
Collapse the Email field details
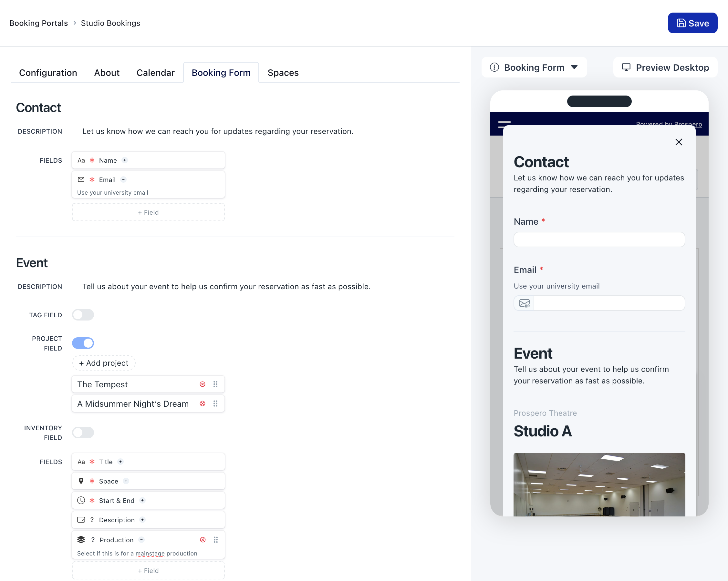[x=124, y=179]
